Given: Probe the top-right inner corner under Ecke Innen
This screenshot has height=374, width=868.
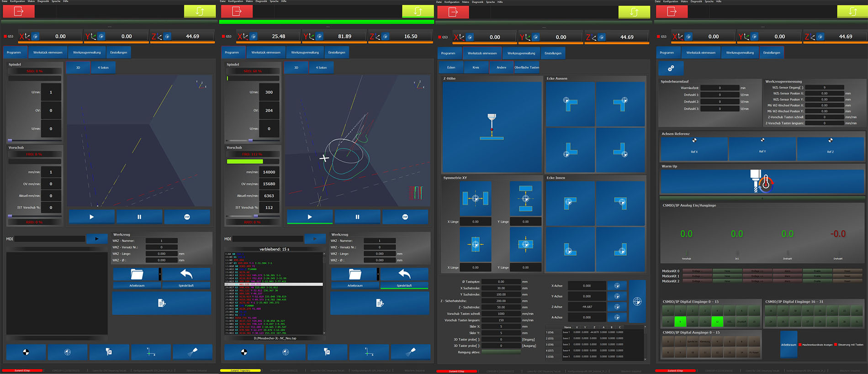Looking at the screenshot, I should (620, 203).
